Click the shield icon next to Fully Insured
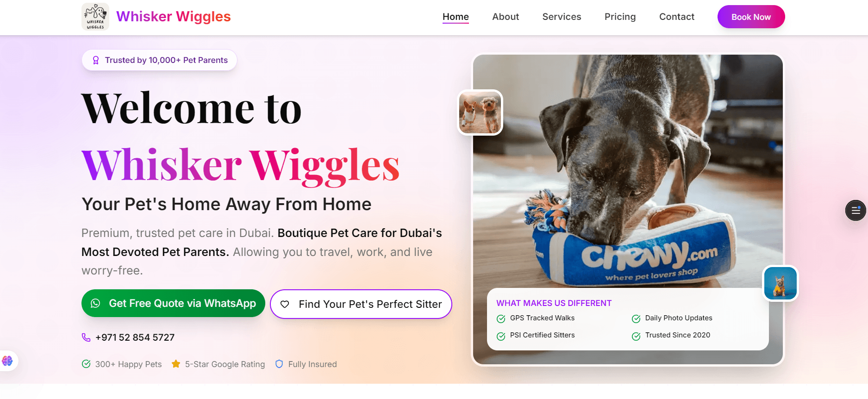The height and width of the screenshot is (399, 868). click(279, 364)
